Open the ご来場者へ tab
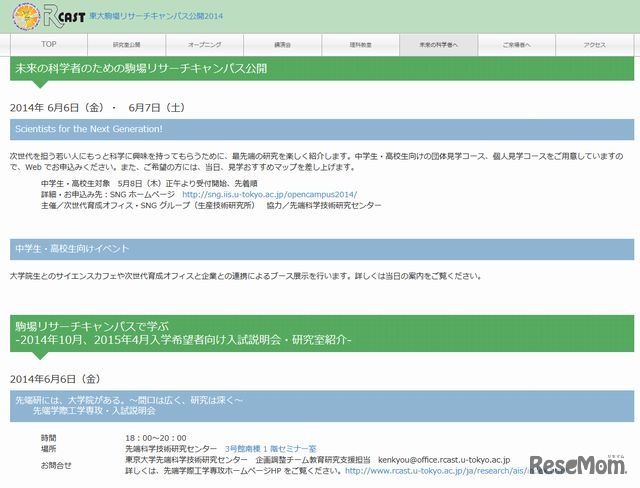This screenshot has width=640, height=488. (x=516, y=44)
